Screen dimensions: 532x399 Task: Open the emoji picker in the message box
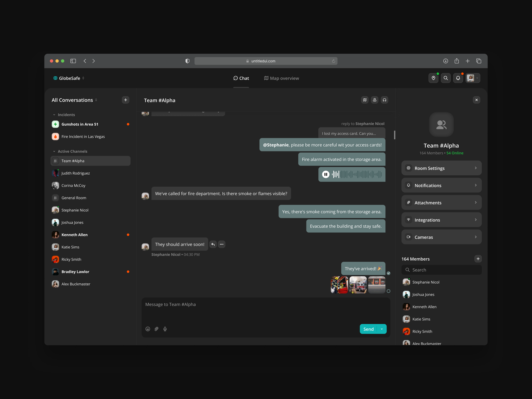click(x=148, y=329)
